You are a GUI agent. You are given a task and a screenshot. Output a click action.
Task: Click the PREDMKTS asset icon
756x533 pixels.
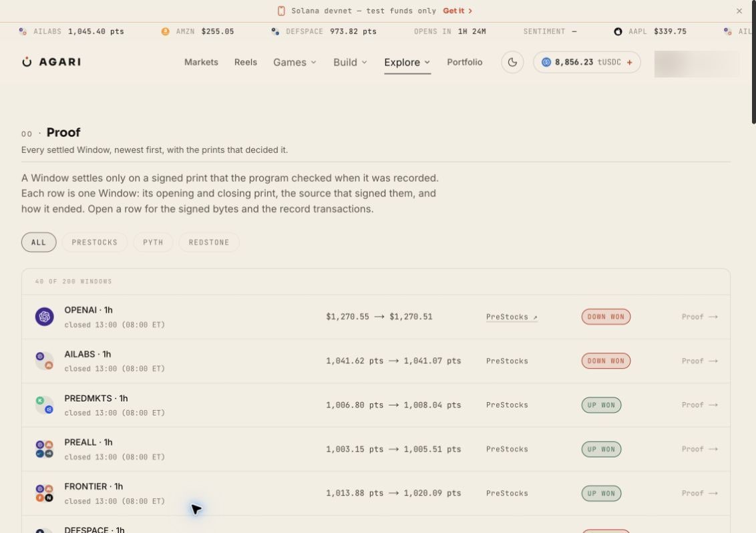[44, 405]
